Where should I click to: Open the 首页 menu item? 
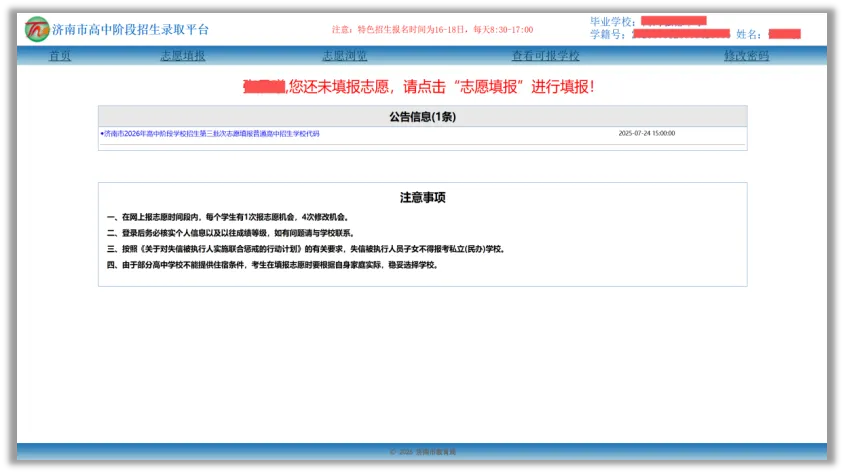pyautogui.click(x=60, y=55)
